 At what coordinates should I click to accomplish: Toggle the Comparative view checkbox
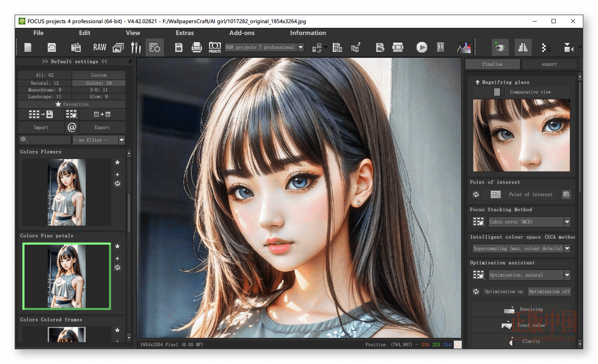[499, 92]
